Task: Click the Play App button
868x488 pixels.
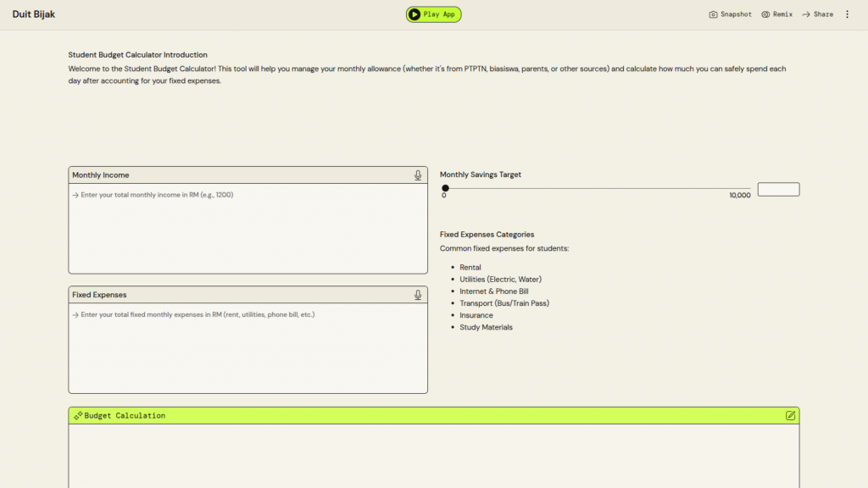Action: coord(433,14)
